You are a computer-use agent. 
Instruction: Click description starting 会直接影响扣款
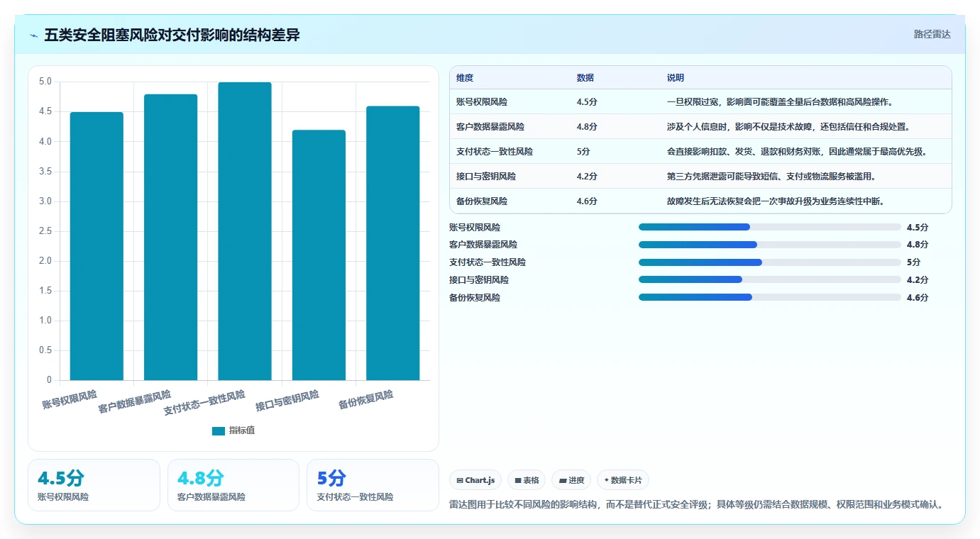(797, 152)
